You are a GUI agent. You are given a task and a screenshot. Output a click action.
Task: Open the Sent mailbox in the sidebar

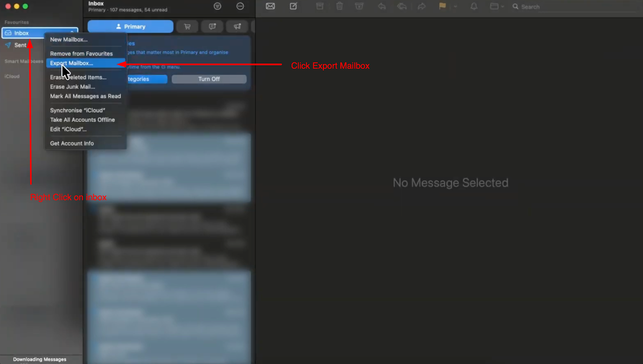tap(20, 45)
